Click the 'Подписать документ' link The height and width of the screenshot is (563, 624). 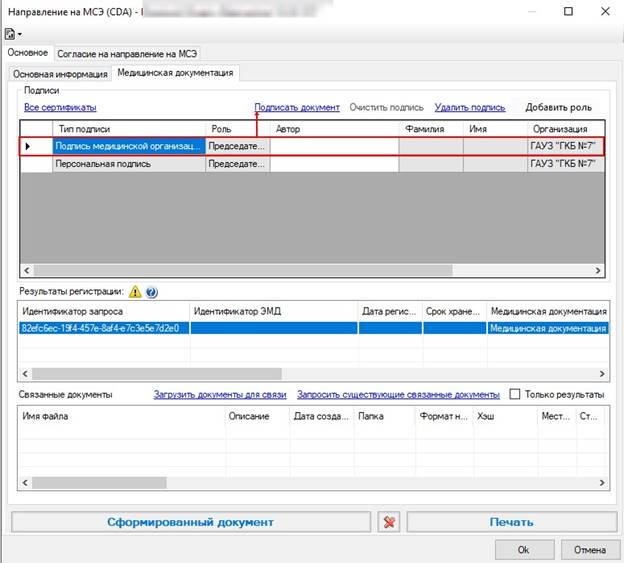point(297,107)
